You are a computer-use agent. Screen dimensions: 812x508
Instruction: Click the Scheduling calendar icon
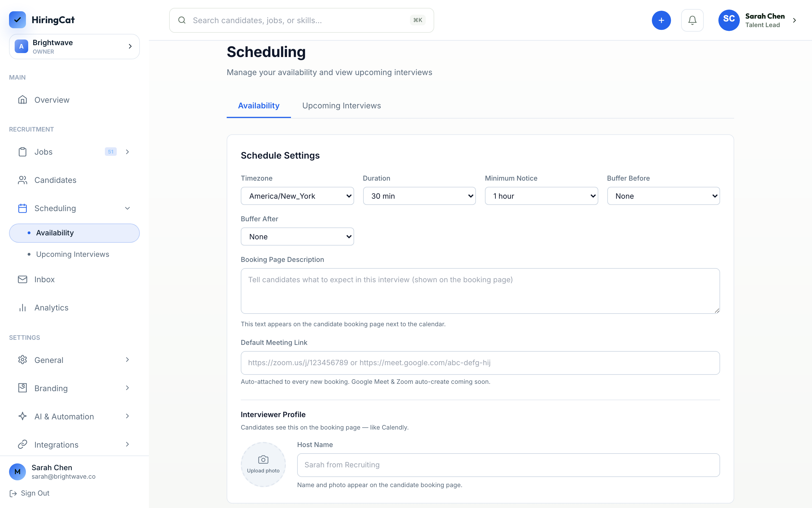click(23, 208)
